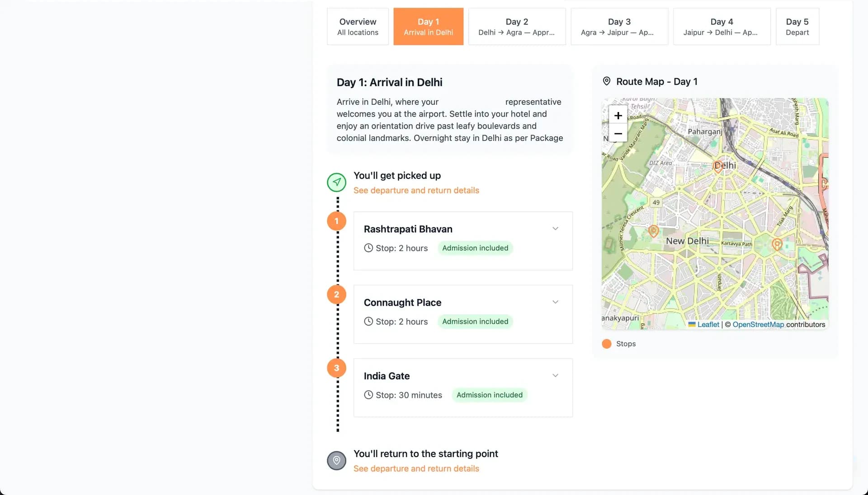Image resolution: width=868 pixels, height=495 pixels.
Task: Click the orange Stops legend swatch
Action: tap(607, 344)
